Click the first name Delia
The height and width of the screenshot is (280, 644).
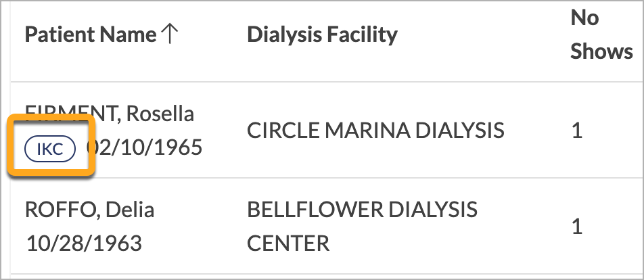[x=130, y=210]
